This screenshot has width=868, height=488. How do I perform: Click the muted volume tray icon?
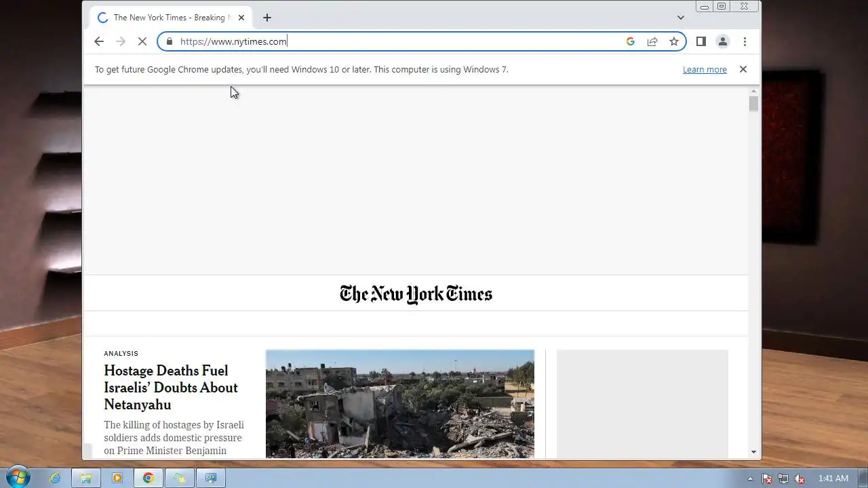[x=800, y=479]
